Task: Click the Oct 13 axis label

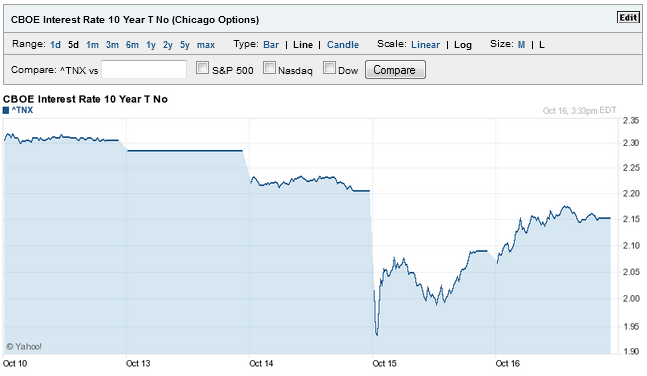Action: coord(138,363)
